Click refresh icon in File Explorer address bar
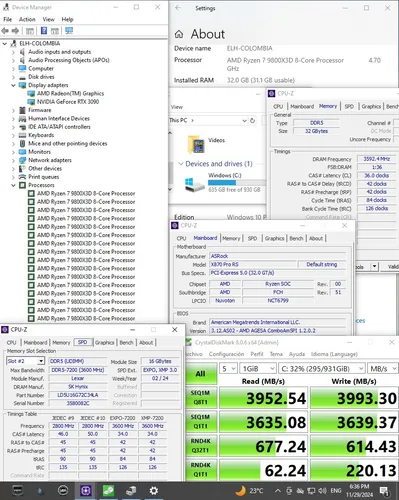 click(x=253, y=120)
